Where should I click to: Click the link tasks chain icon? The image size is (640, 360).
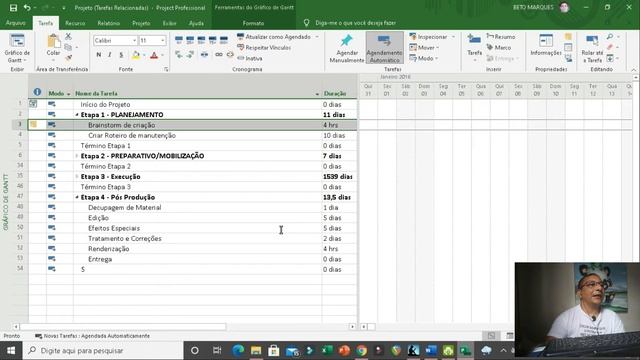click(219, 55)
